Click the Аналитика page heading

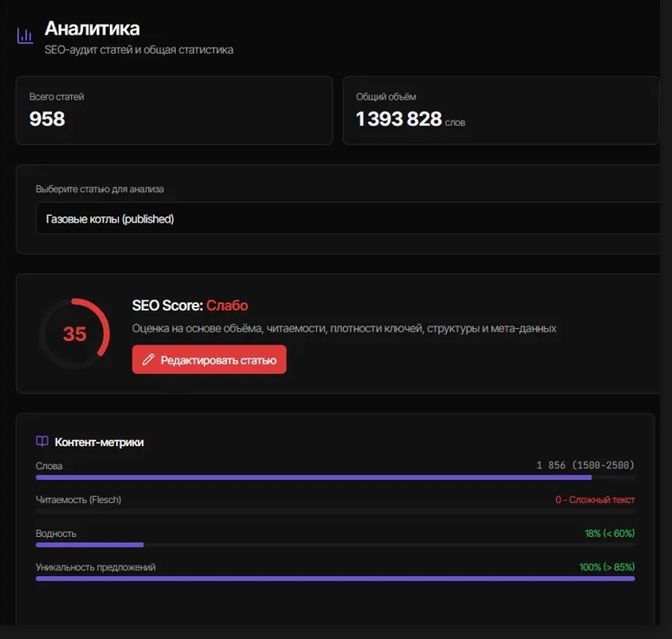(92, 29)
